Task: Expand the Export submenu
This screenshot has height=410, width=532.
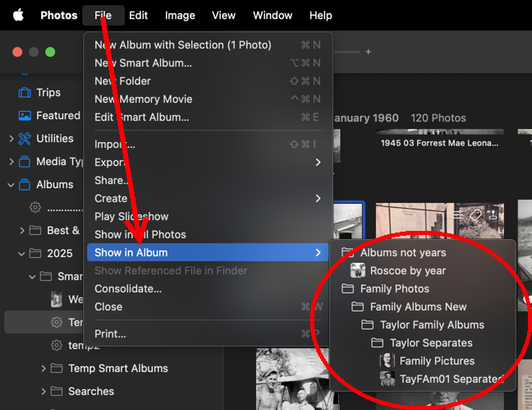Action: (x=208, y=163)
